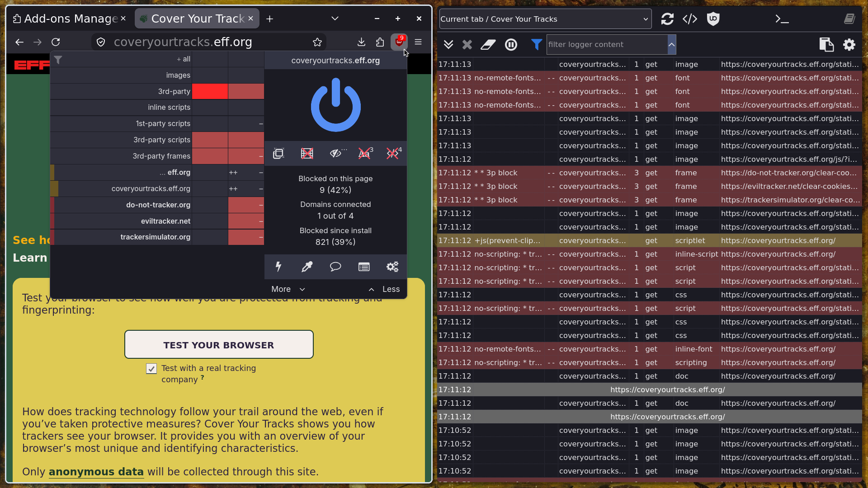The image size is (868, 488).
Task: Collapse uBlock popup with Less
Action: [x=384, y=289]
